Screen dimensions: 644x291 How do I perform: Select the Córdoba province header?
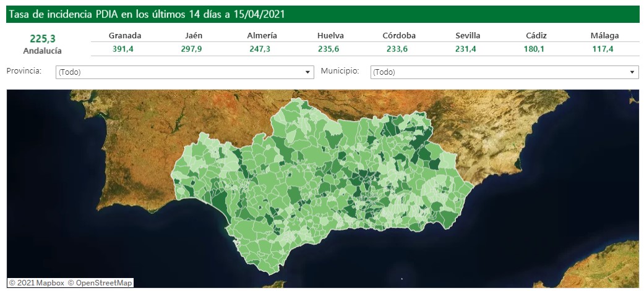tap(399, 36)
